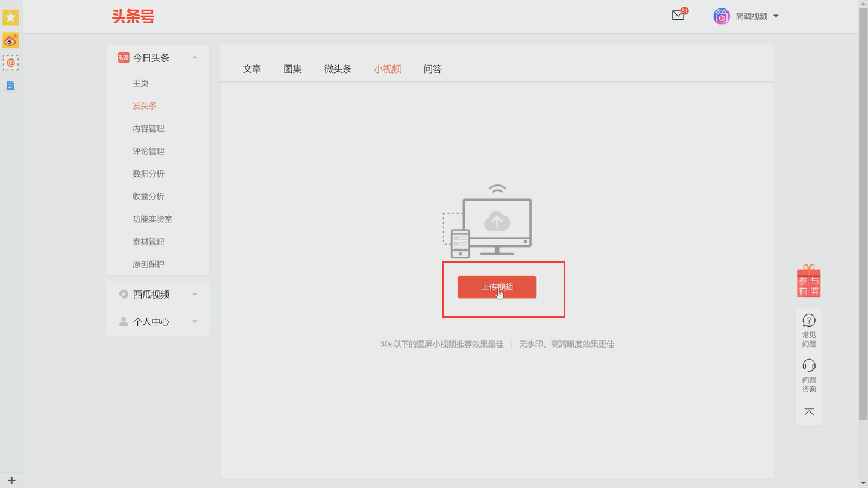Open the 简调视频 account dropdown arrow
The height and width of the screenshot is (488, 868).
pyautogui.click(x=776, y=16)
